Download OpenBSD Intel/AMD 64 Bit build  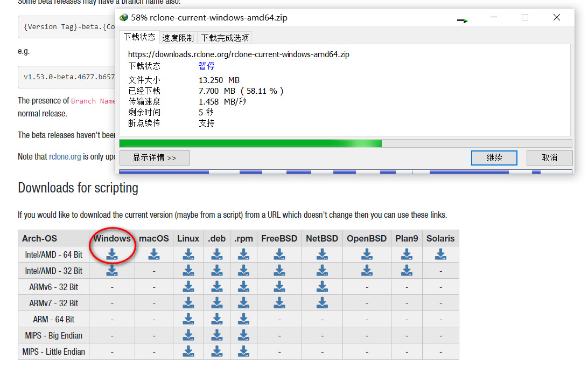point(367,254)
